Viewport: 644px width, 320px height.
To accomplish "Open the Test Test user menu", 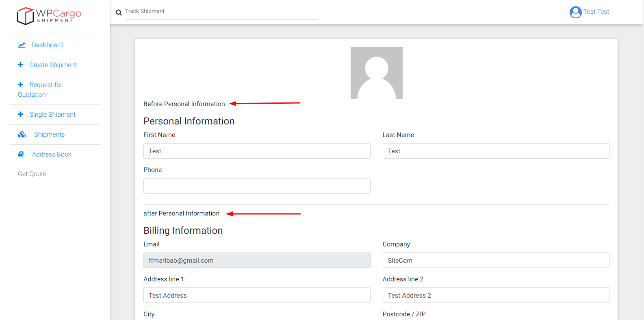I will (596, 12).
